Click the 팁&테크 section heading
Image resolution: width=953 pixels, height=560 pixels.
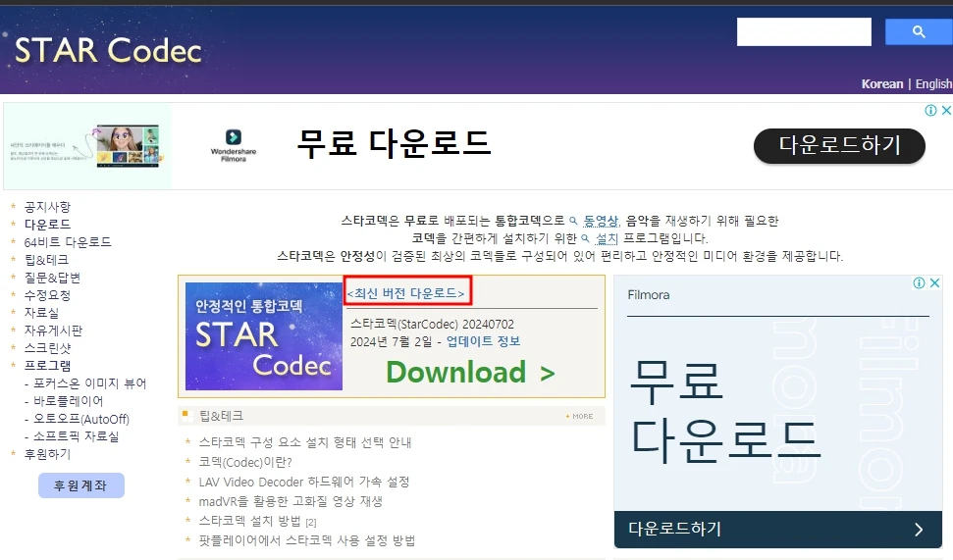pyautogui.click(x=221, y=416)
